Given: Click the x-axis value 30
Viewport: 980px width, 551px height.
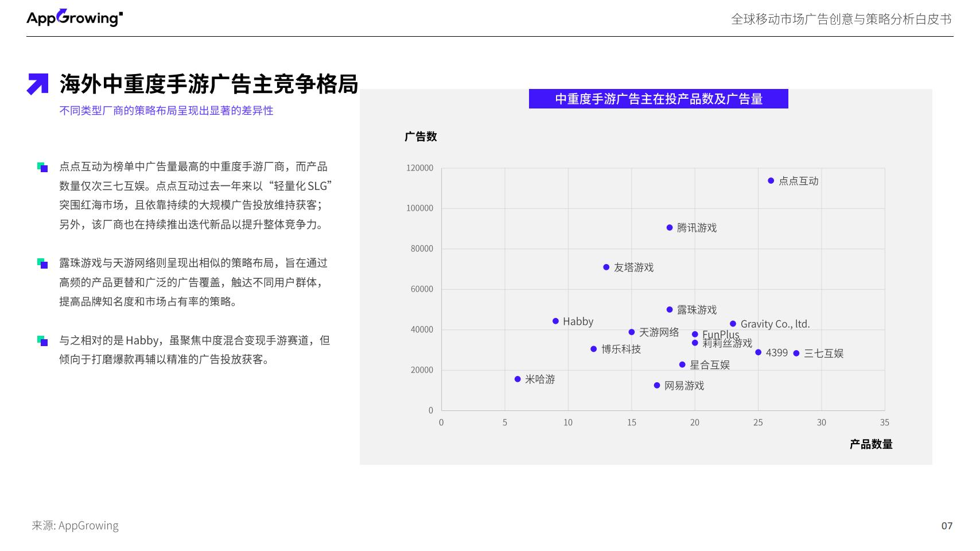Looking at the screenshot, I should [822, 422].
